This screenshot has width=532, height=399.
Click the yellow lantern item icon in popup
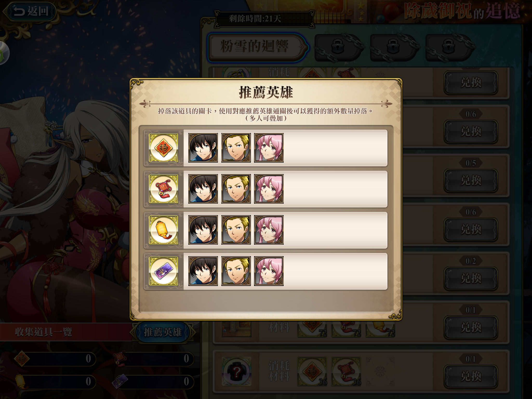(x=163, y=230)
